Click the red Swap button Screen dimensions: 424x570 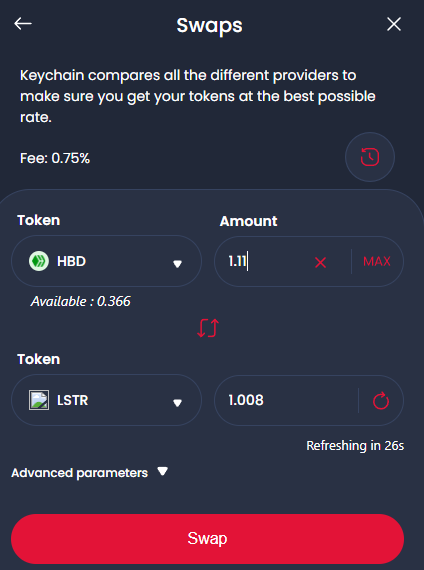click(207, 539)
